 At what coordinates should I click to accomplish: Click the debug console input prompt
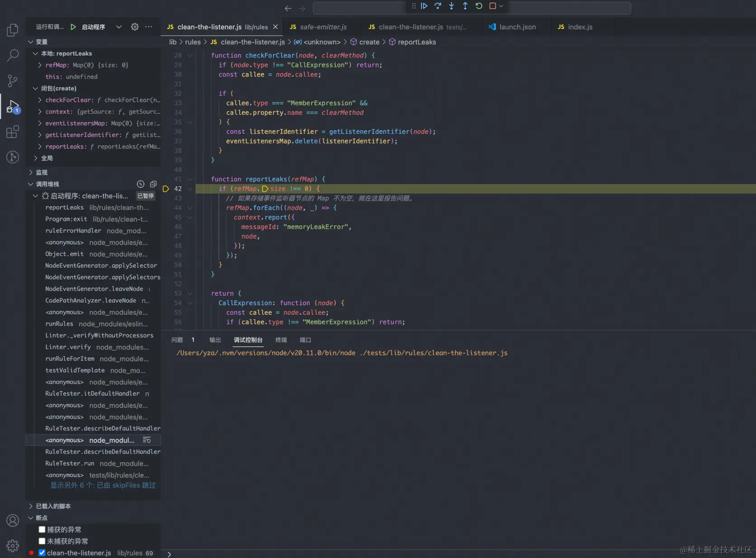point(461,554)
